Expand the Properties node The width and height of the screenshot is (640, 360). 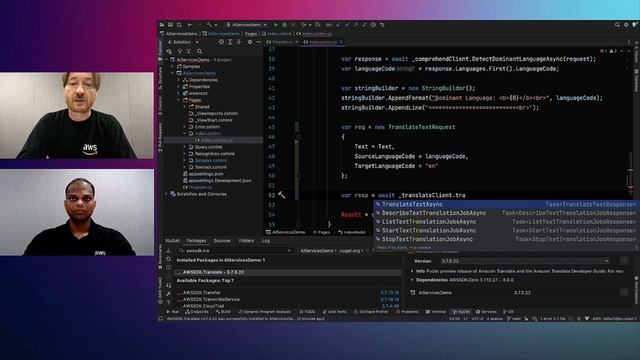179,87
